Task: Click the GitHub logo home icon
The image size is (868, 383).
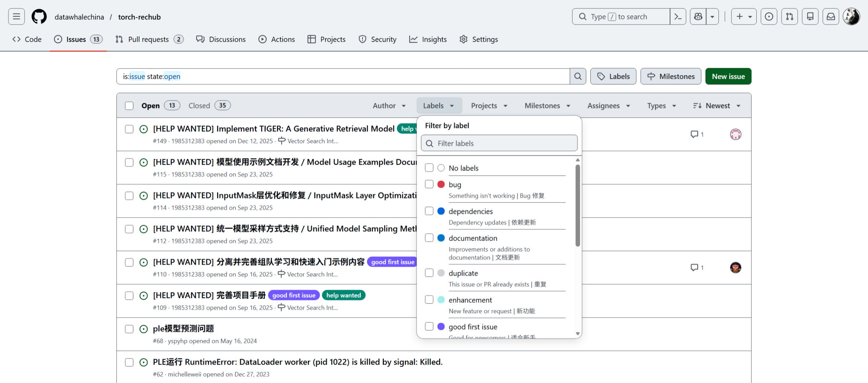Action: coord(39,17)
